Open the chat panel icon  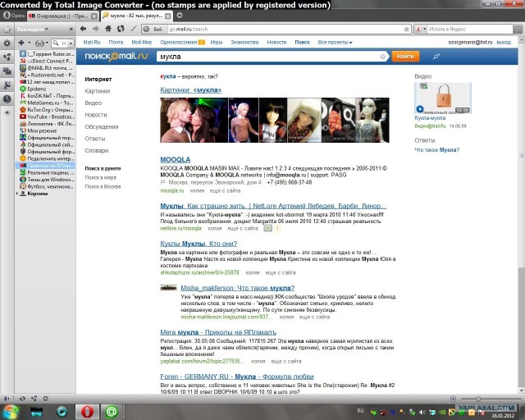(x=7, y=71)
